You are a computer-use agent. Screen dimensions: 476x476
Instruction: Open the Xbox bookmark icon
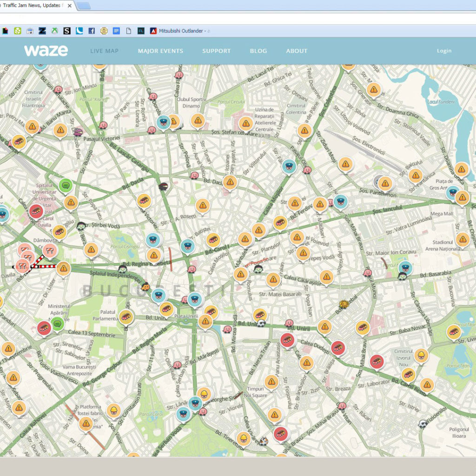click(54, 31)
